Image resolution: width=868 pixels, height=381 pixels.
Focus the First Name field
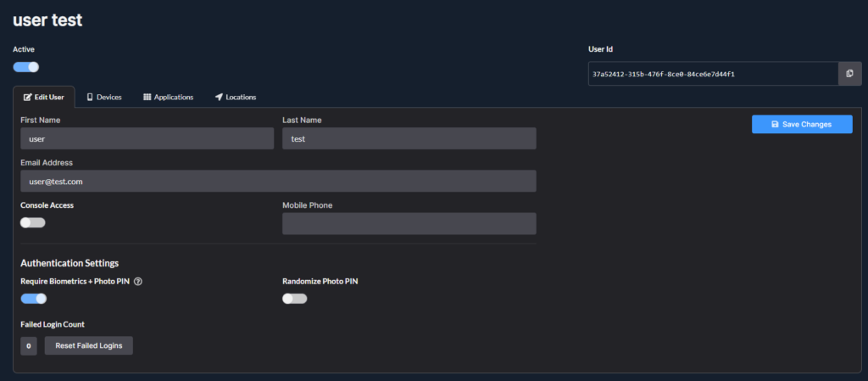coord(147,138)
